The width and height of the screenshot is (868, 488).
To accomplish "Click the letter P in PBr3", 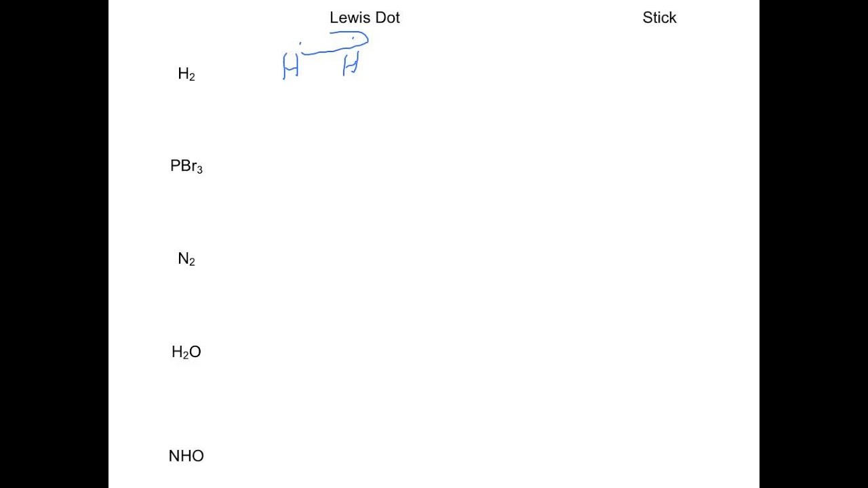I will click(174, 166).
